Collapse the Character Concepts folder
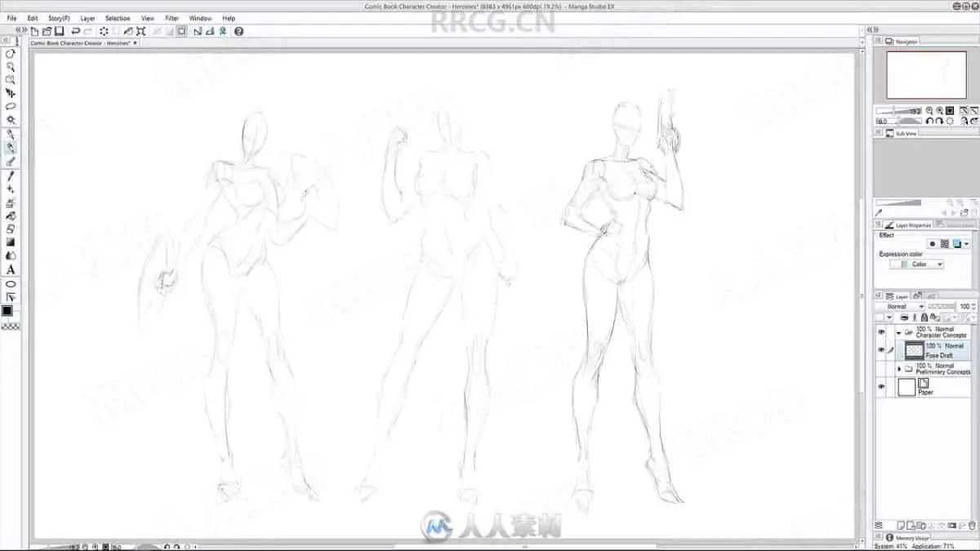Viewport: 980px width, 551px height. 899,333
